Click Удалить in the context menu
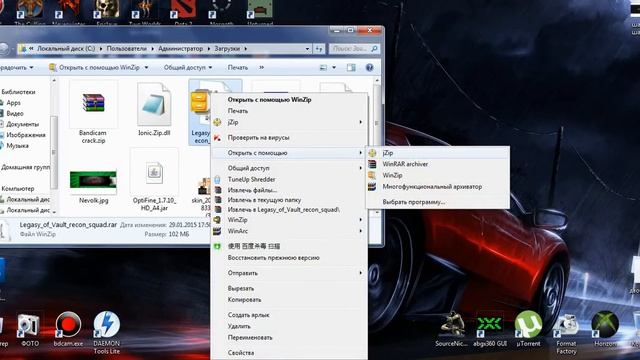Viewport: 640px width, 360px height. click(x=289, y=326)
